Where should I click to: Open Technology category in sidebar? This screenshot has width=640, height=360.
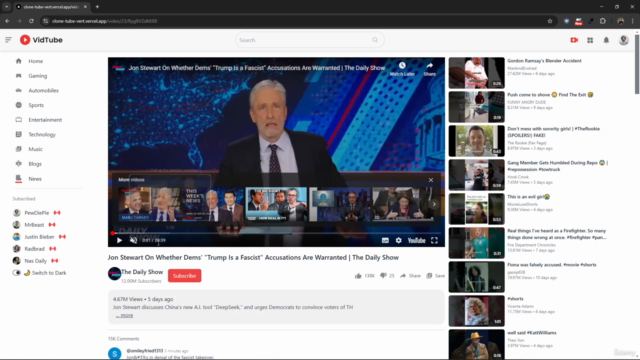pos(42,135)
